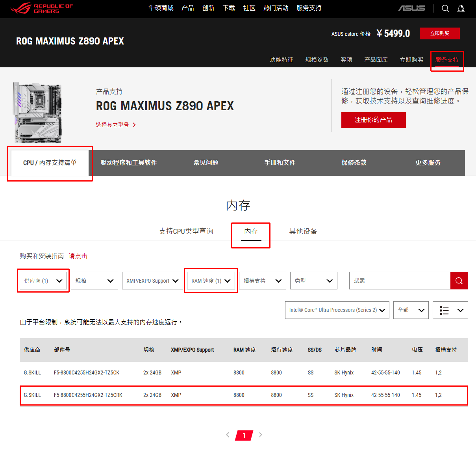The width and height of the screenshot is (476, 454).
Task: Click into the 搜索 input field
Action: [399, 281]
